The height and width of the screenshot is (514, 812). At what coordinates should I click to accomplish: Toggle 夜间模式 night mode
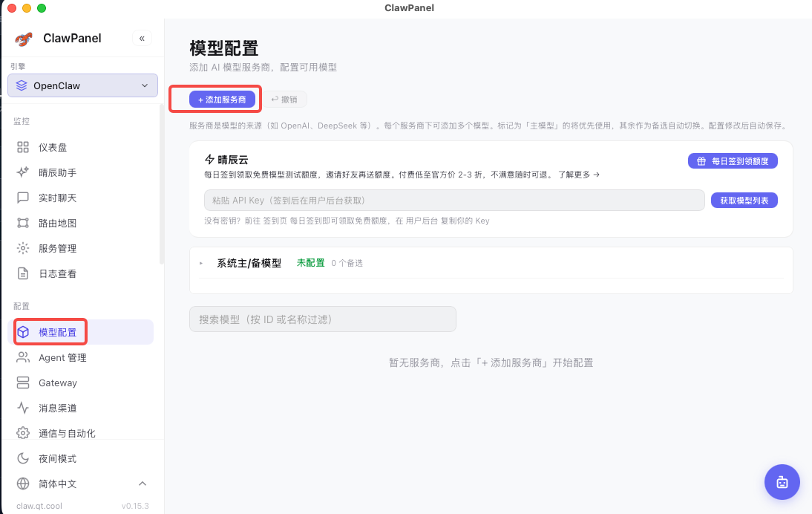click(x=83, y=458)
